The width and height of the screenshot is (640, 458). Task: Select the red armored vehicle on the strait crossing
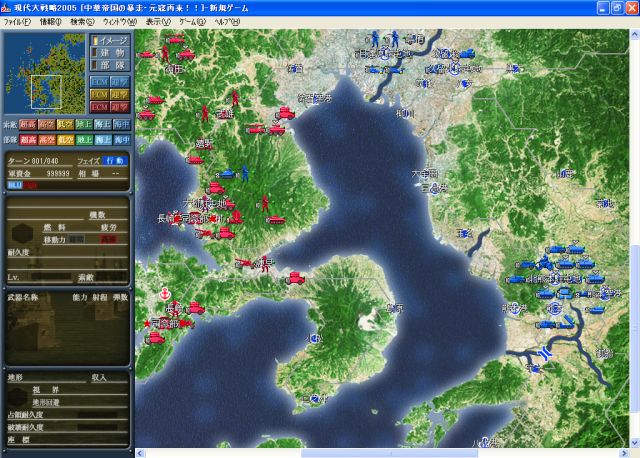(295, 278)
